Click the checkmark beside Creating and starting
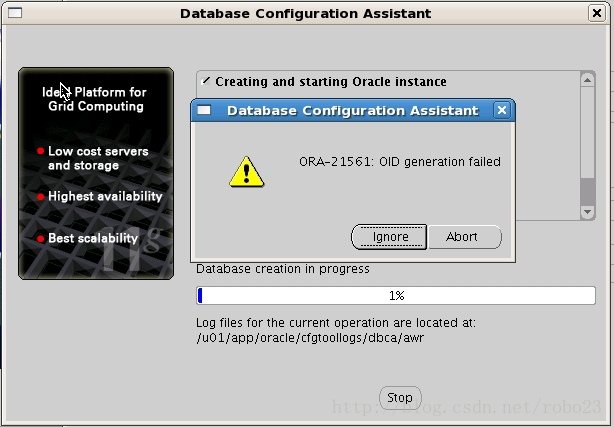Image resolution: width=614 pixels, height=427 pixels. click(206, 81)
